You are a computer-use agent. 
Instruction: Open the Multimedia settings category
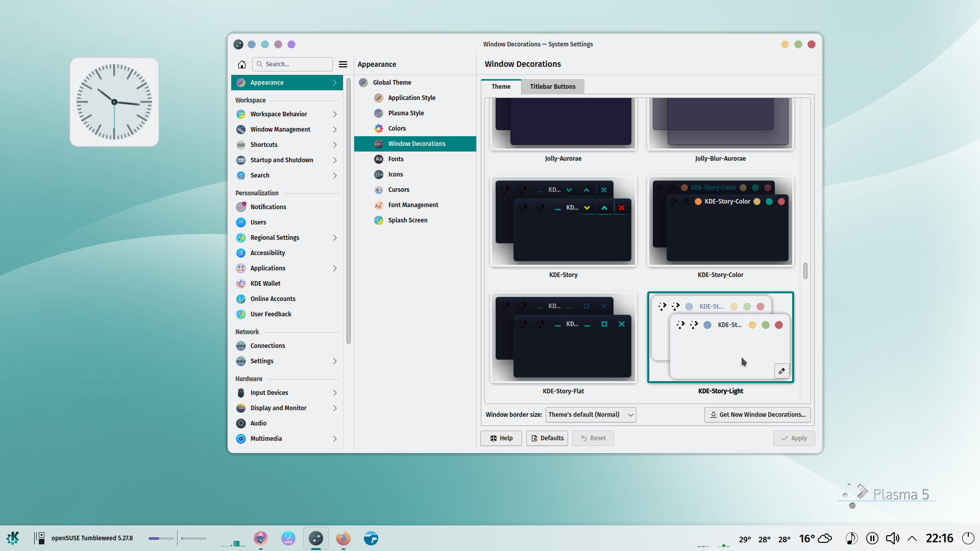click(x=287, y=439)
